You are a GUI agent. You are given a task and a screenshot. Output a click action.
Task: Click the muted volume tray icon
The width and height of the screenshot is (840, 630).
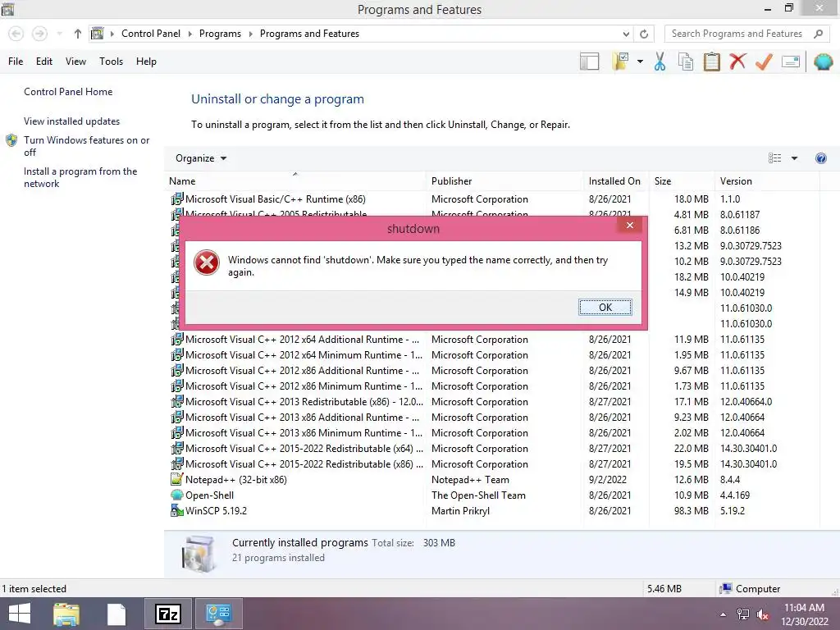(x=763, y=614)
